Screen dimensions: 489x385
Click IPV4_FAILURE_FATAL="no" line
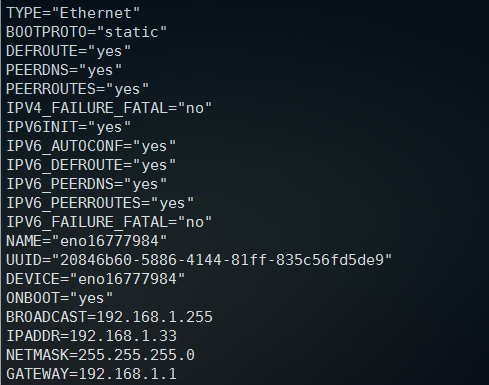pyautogui.click(x=109, y=108)
